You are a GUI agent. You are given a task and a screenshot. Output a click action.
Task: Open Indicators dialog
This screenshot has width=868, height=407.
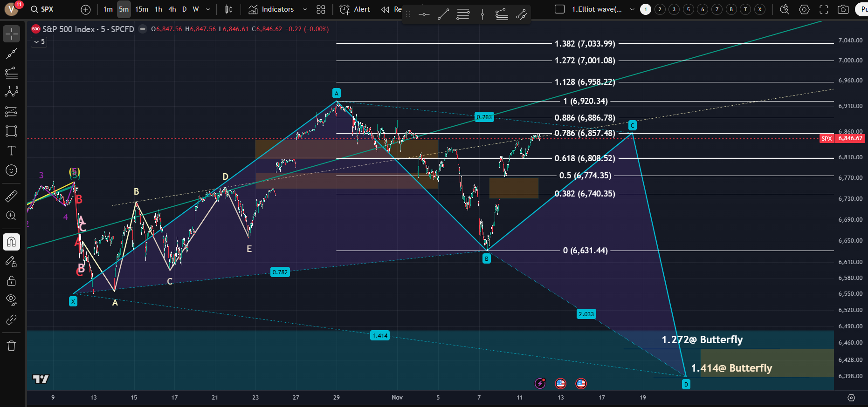tap(271, 9)
